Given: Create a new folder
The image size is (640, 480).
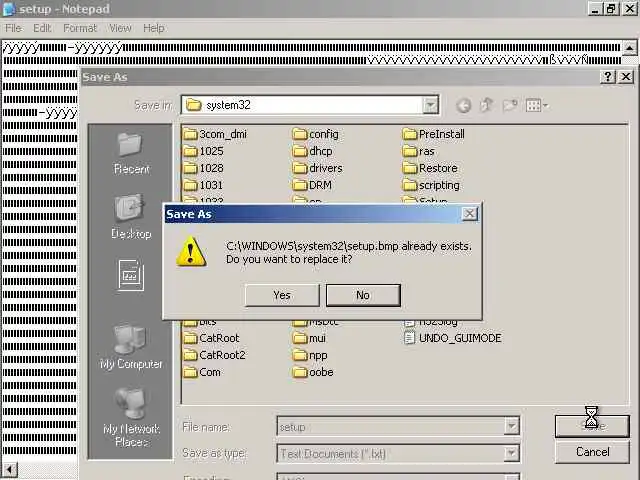Looking at the screenshot, I should 510,106.
